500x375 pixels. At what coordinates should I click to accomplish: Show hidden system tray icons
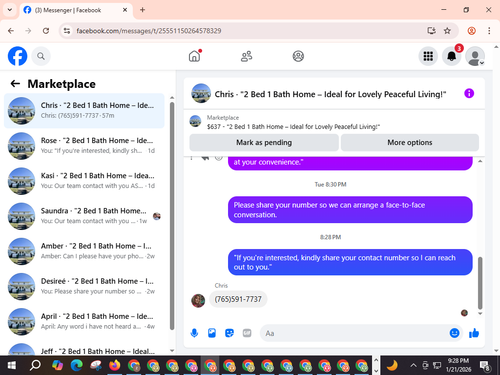(x=413, y=365)
